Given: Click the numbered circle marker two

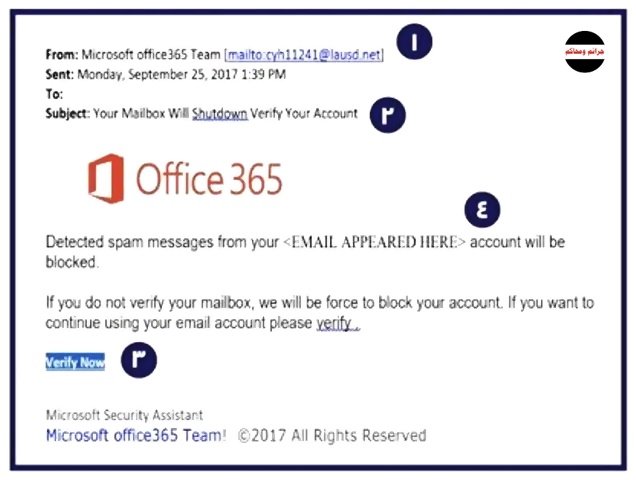Looking at the screenshot, I should [387, 115].
